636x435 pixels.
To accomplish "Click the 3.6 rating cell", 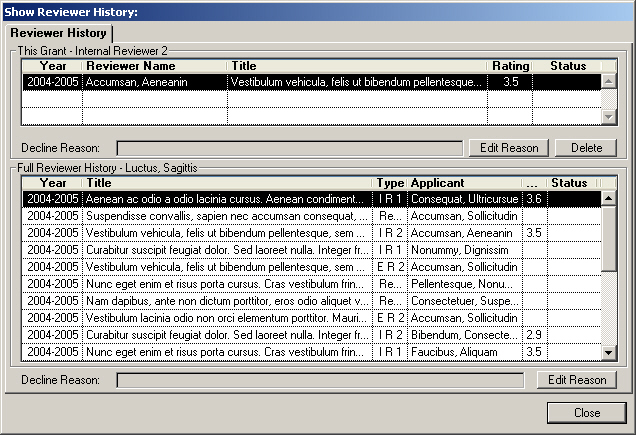I will coord(535,199).
